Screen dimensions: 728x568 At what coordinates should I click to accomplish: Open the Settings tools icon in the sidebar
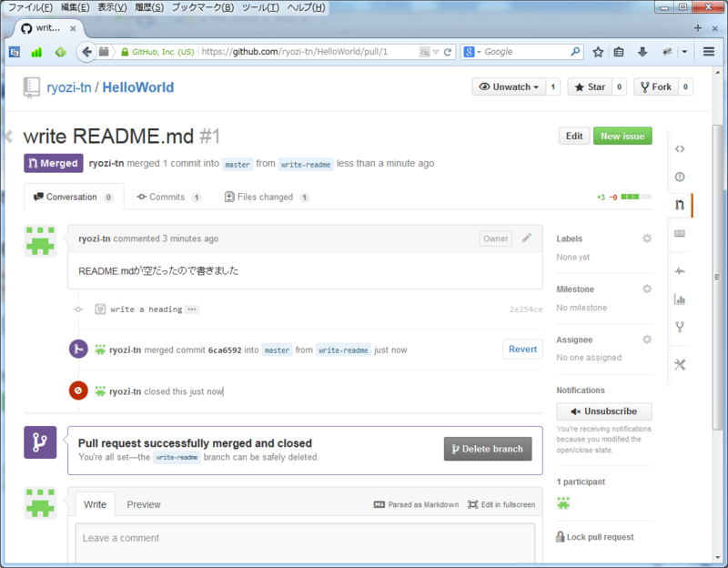tap(680, 365)
